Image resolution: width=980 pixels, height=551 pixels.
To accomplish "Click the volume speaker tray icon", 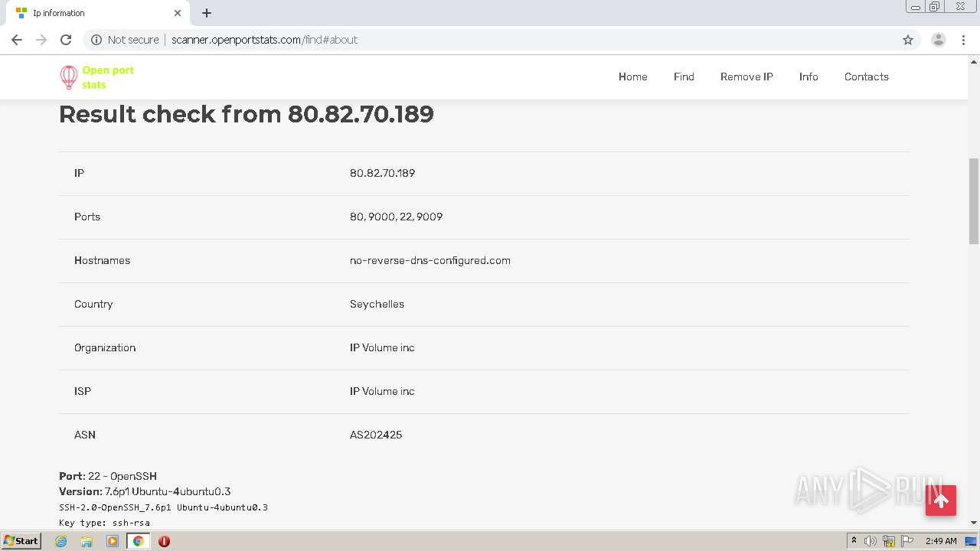I will 871,541.
